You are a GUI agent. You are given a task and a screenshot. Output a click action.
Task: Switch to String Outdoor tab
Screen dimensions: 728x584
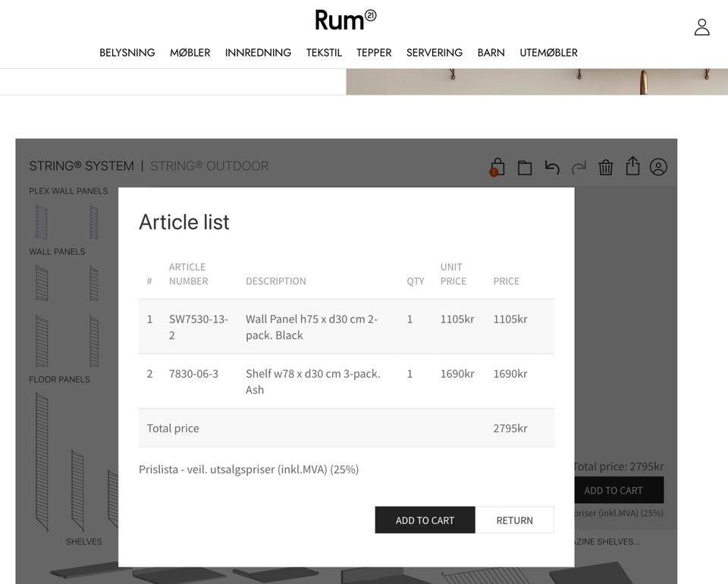(209, 166)
